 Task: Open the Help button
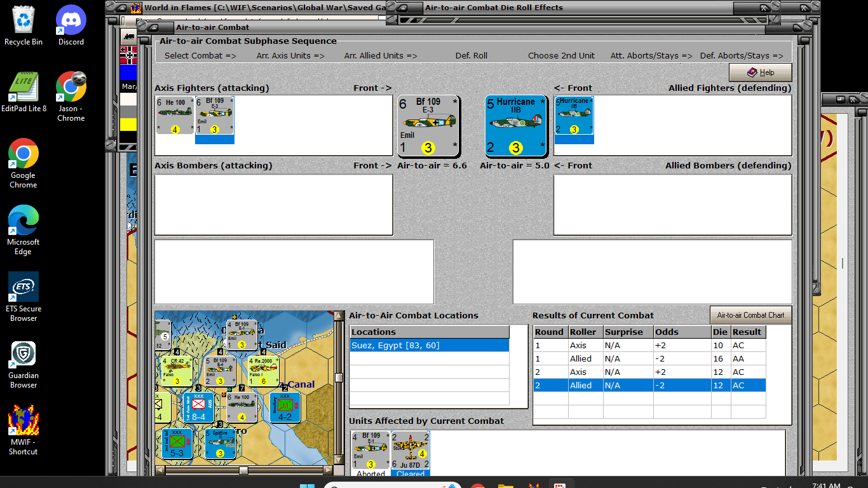tap(761, 72)
